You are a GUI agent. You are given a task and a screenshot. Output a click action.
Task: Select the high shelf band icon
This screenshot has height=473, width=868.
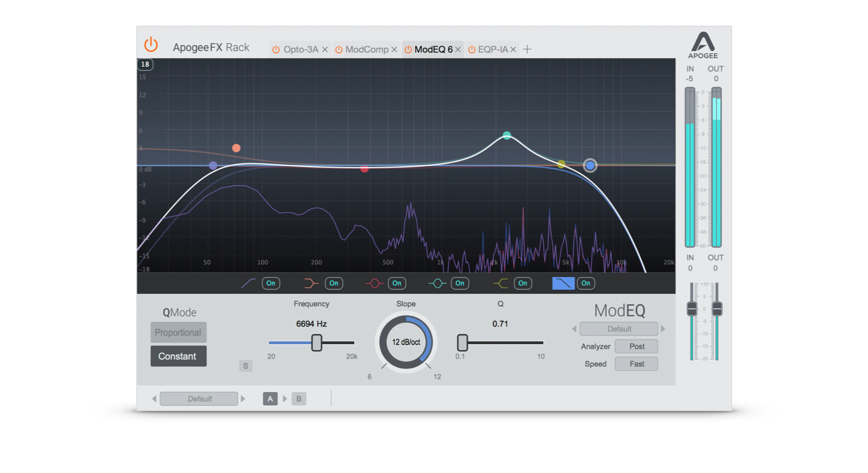pos(500,283)
